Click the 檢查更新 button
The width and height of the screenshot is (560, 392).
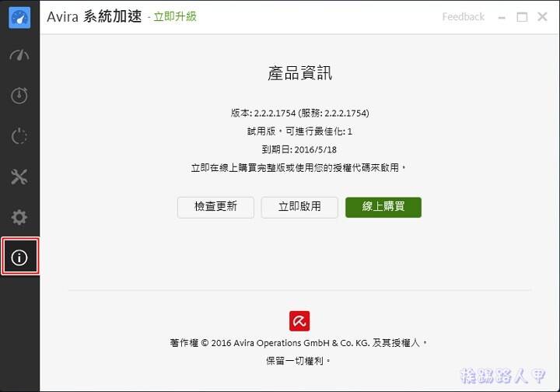tap(215, 207)
